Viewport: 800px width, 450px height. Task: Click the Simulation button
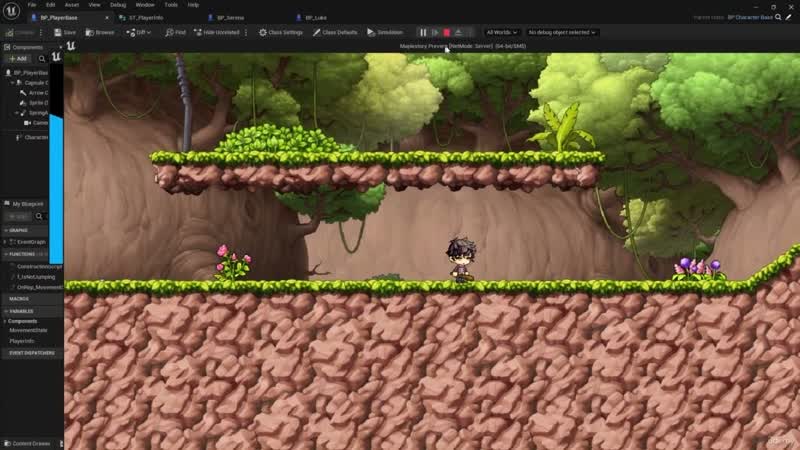tap(385, 32)
